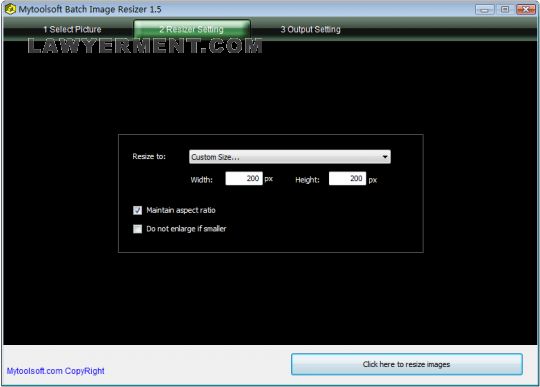Click the Height input field
The image size is (540, 387).
347,178
